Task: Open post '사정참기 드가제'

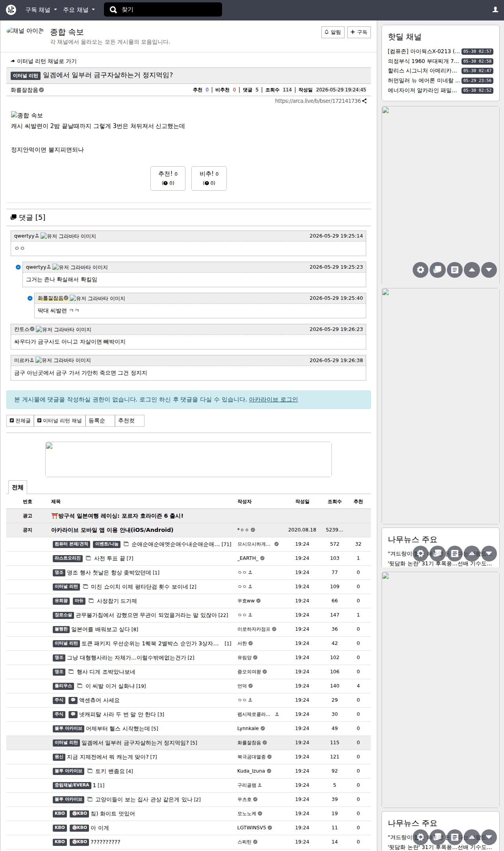Action: click(117, 601)
